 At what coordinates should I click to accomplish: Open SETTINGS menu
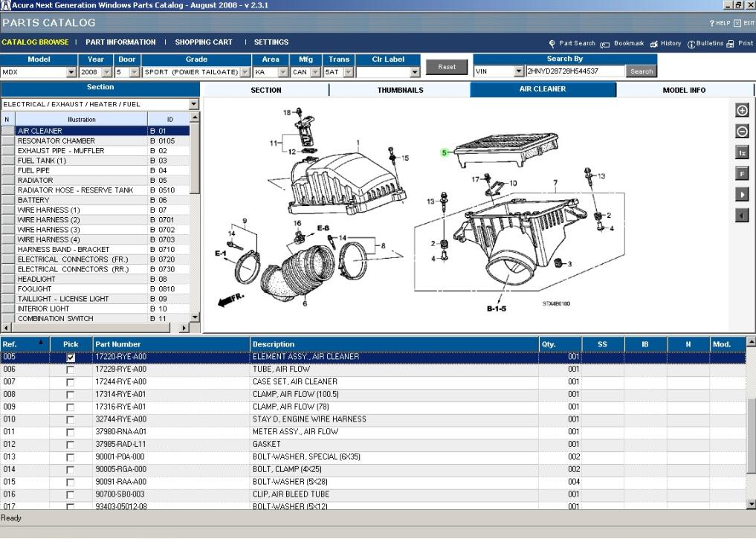[x=271, y=42]
